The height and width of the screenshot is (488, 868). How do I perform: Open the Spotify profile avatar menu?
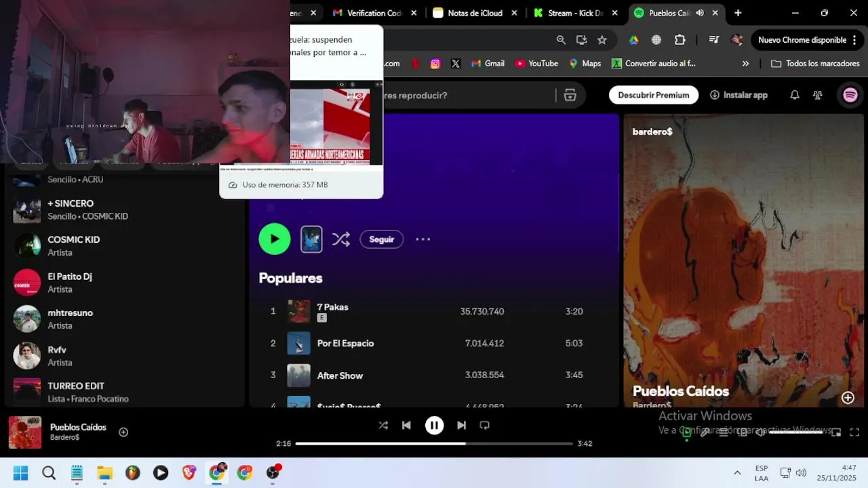(x=850, y=95)
